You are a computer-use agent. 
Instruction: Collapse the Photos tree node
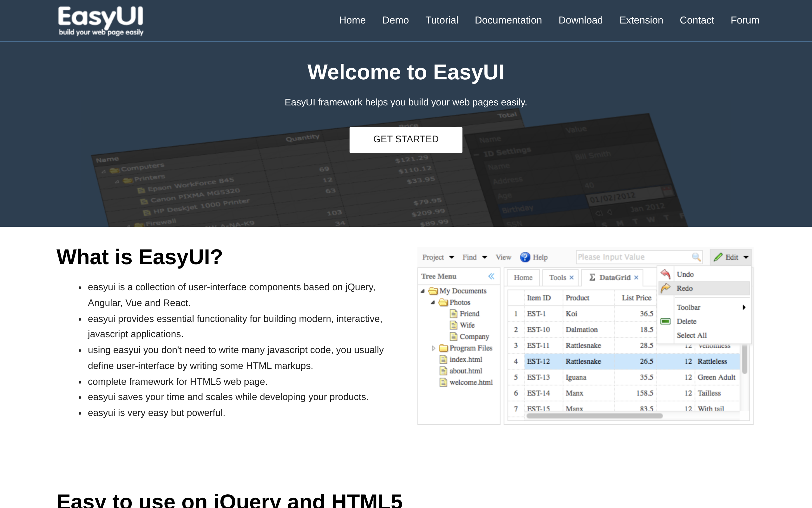click(433, 302)
